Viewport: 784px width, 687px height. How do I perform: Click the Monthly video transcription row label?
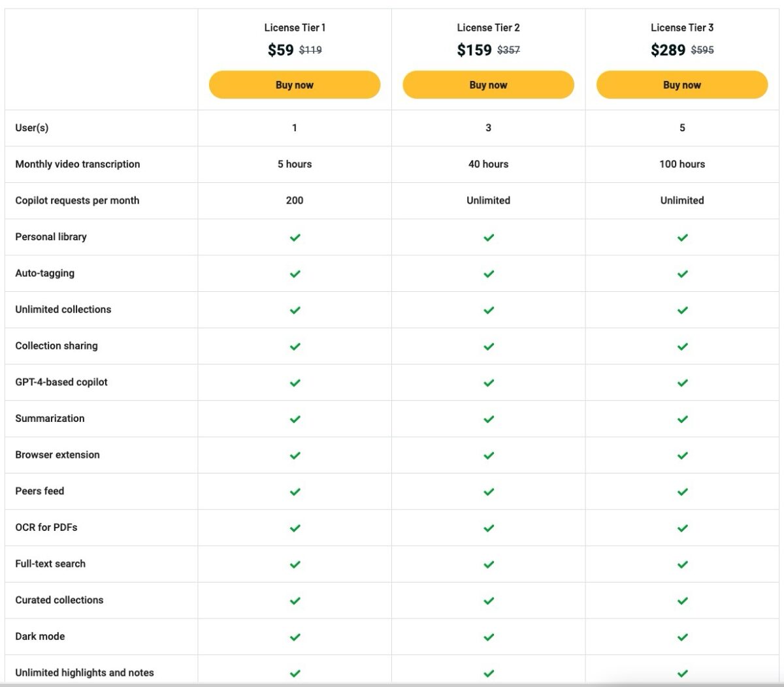click(77, 164)
